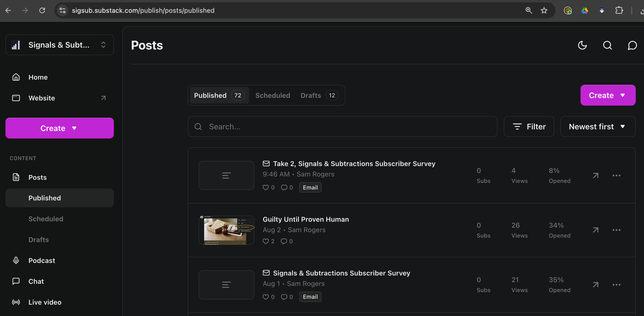Open the chat bubble icon in header

click(632, 45)
